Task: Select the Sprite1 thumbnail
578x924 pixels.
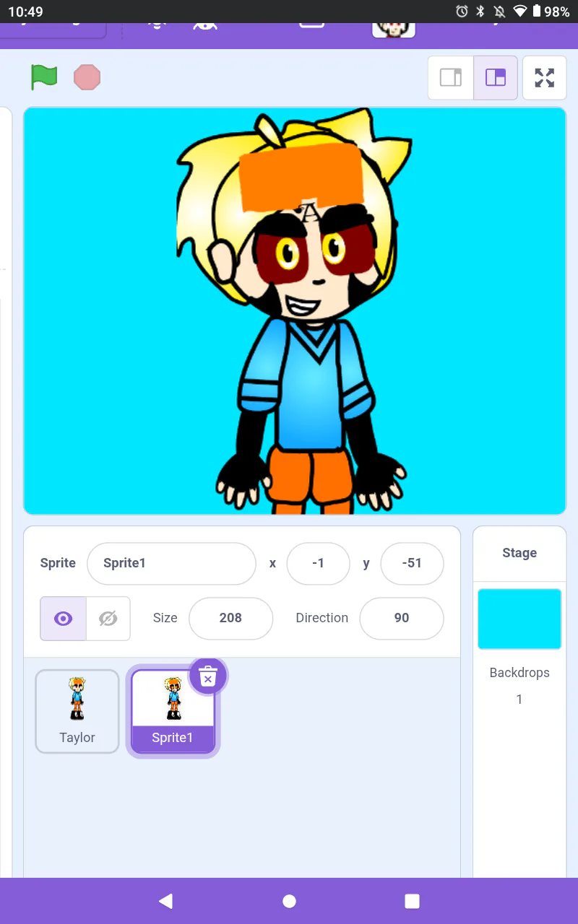Action: [x=173, y=711]
